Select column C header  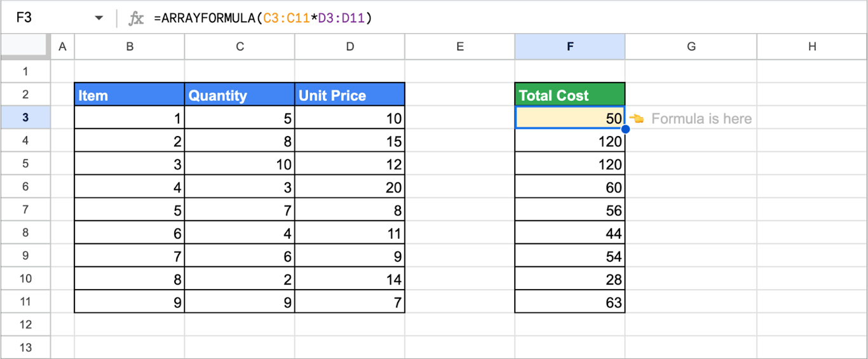(240, 46)
